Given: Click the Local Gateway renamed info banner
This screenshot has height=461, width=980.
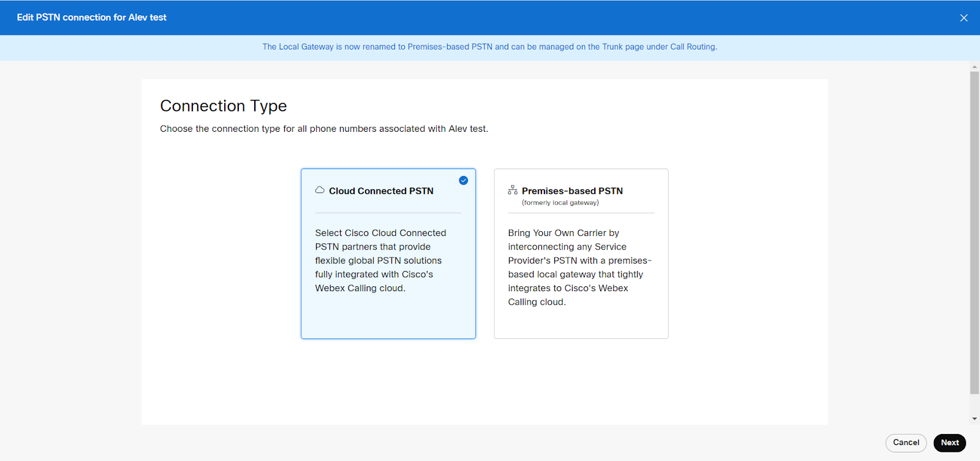Looking at the screenshot, I should pos(489,47).
